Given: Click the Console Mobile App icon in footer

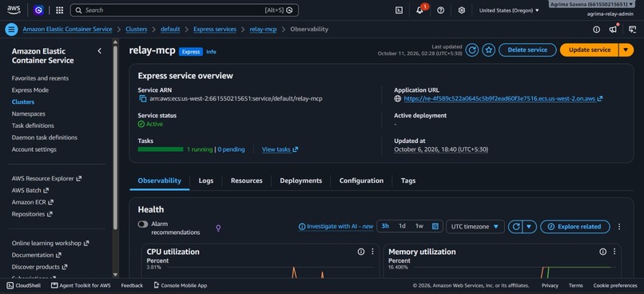Looking at the screenshot, I should 157,285.
